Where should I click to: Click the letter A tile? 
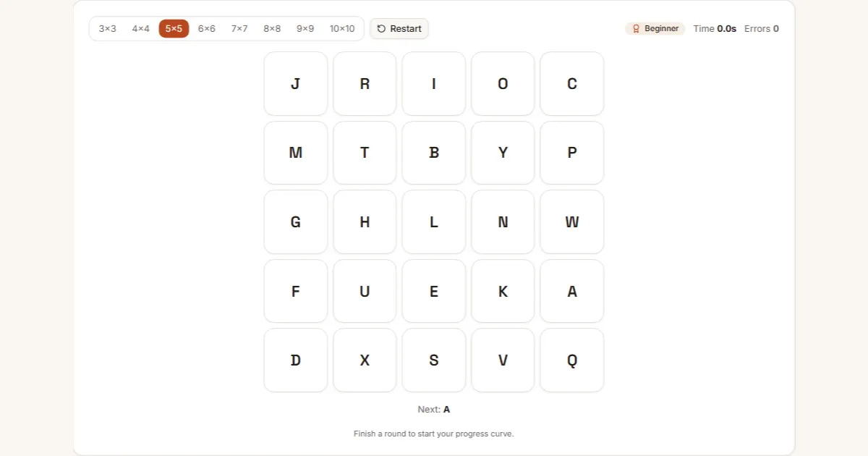pos(572,291)
